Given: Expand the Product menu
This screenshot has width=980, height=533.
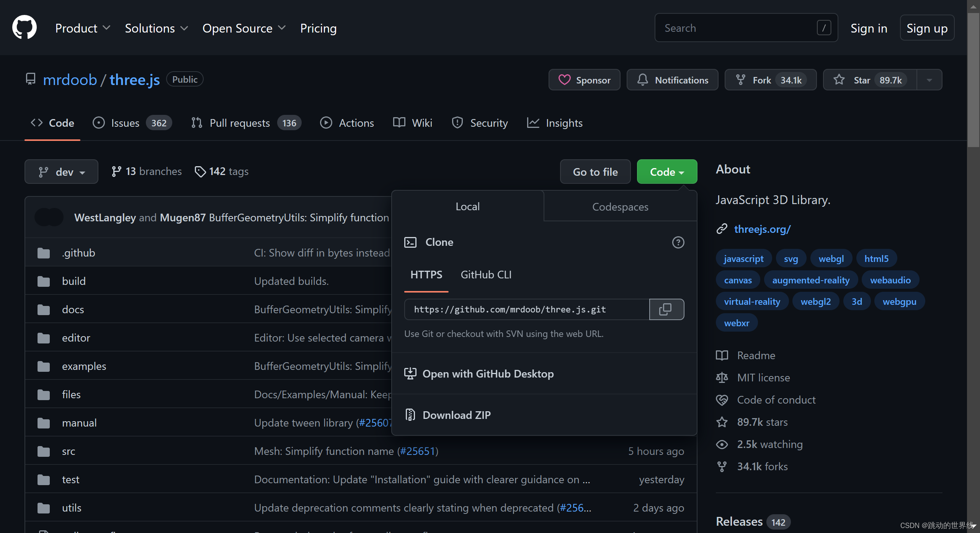Looking at the screenshot, I should click(83, 28).
